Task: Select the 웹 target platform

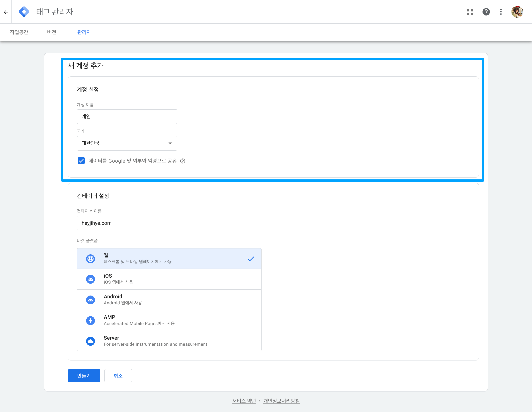Action: coord(169,258)
